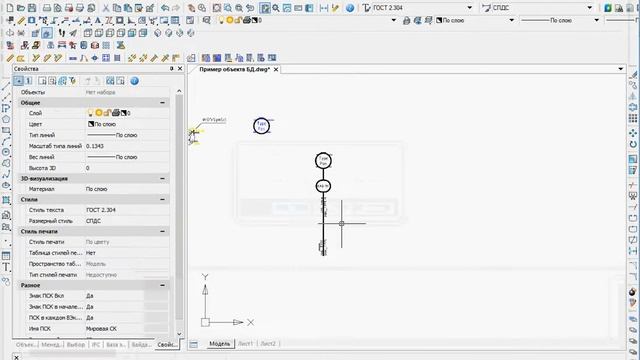Switch to the Модель layout tab
The height and width of the screenshot is (360, 640).
[x=220, y=344]
